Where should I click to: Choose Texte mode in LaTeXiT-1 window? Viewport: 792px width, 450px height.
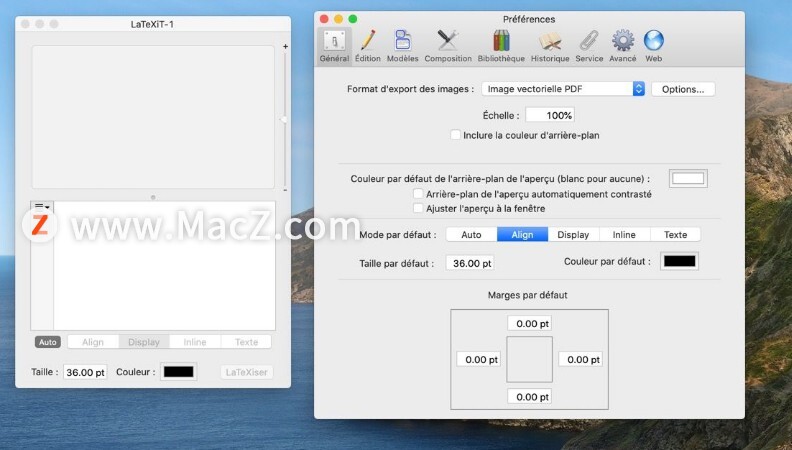pos(246,342)
